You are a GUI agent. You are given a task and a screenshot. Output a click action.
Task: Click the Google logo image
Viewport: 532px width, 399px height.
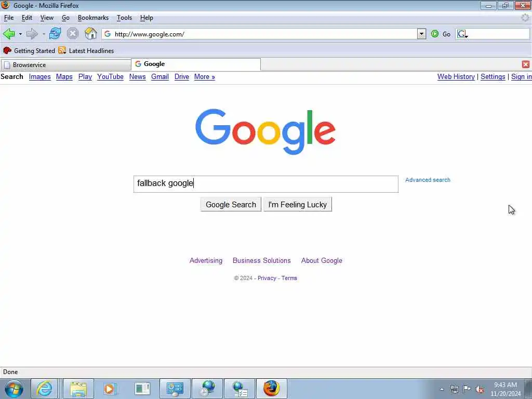point(265,131)
